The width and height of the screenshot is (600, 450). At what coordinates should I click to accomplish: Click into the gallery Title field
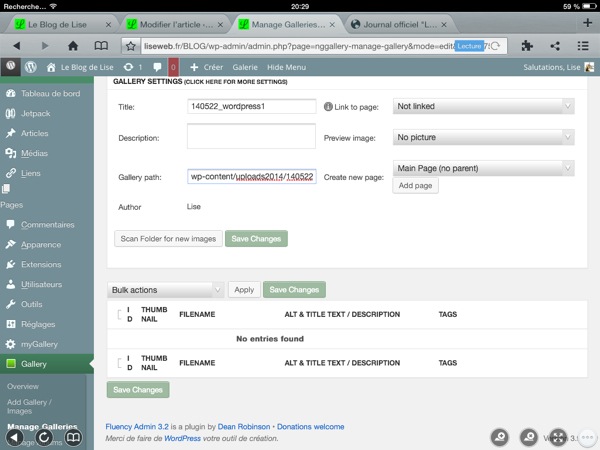252,106
